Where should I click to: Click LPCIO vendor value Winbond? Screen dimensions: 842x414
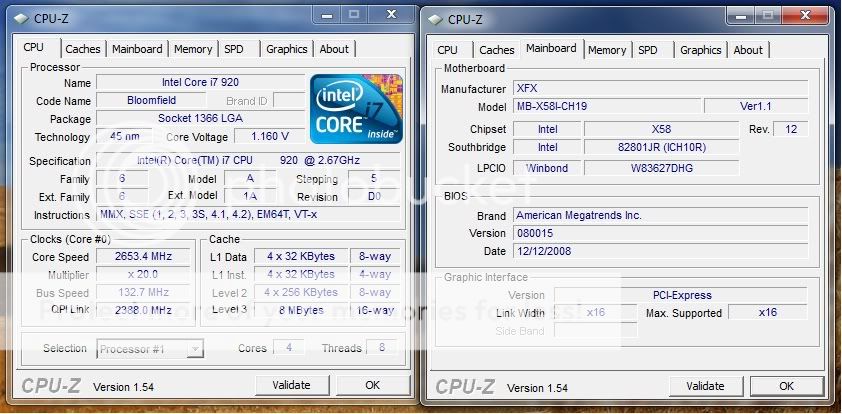pyautogui.click(x=547, y=168)
